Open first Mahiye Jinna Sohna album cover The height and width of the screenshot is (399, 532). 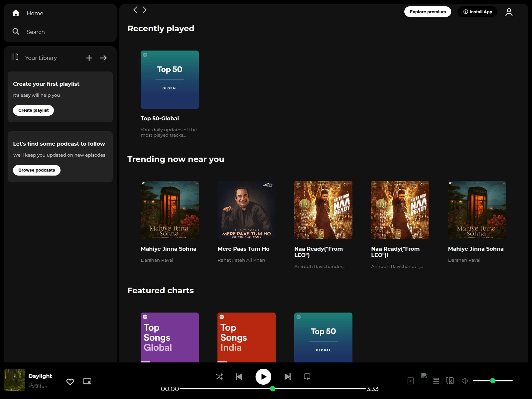(x=170, y=210)
